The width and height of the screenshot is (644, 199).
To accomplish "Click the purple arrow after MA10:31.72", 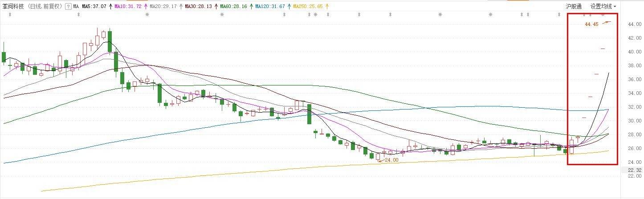I will (145, 7).
